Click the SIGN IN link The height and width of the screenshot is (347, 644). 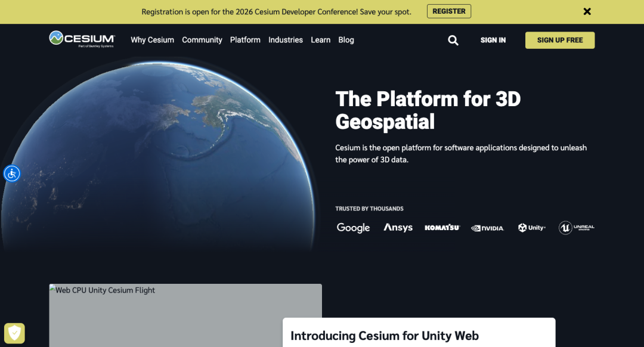[x=493, y=40]
